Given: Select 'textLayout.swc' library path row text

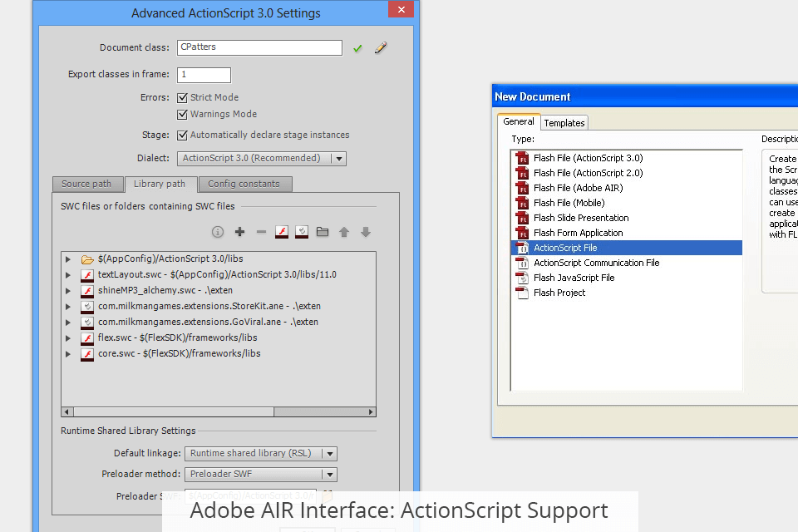Looking at the screenshot, I should click(217, 275).
